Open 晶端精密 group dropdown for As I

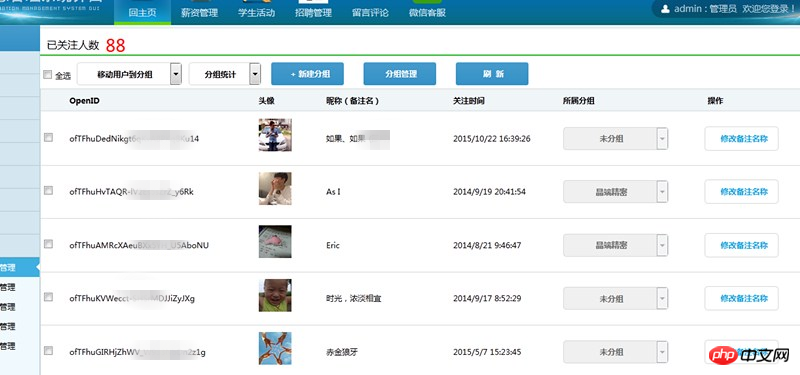615,192
